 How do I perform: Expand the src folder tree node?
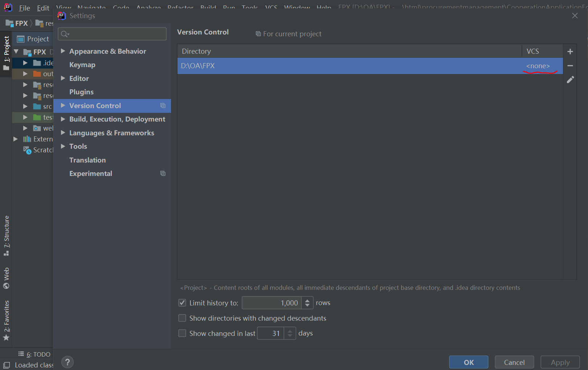[25, 106]
